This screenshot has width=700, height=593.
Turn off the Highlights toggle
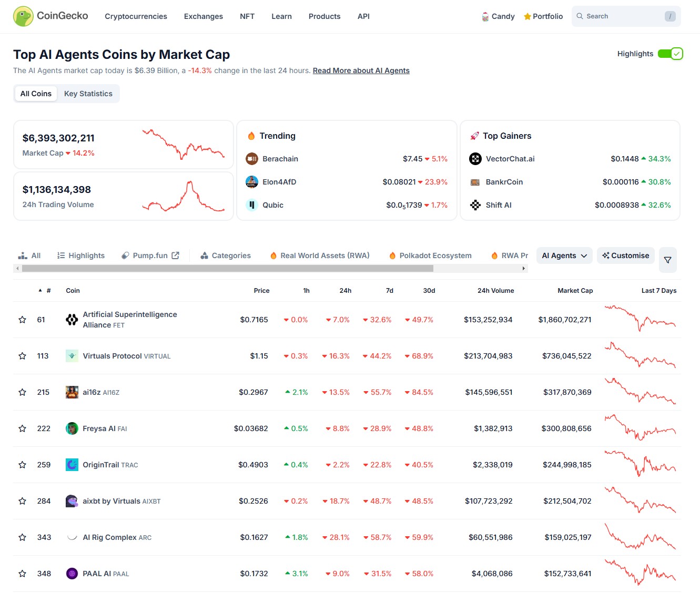pos(670,54)
